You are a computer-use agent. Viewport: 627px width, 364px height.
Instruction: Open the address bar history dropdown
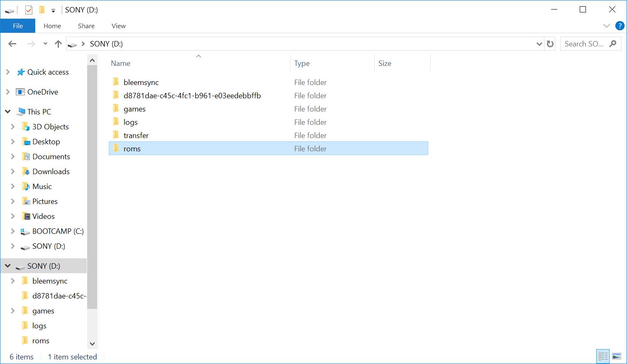[x=539, y=44]
